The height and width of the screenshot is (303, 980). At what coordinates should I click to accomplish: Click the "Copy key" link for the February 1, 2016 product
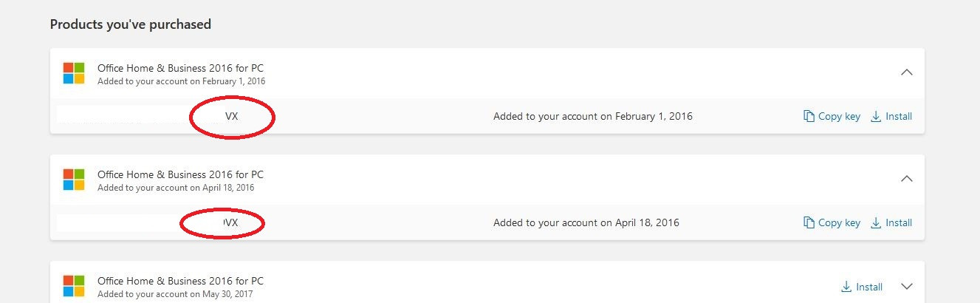(839, 117)
